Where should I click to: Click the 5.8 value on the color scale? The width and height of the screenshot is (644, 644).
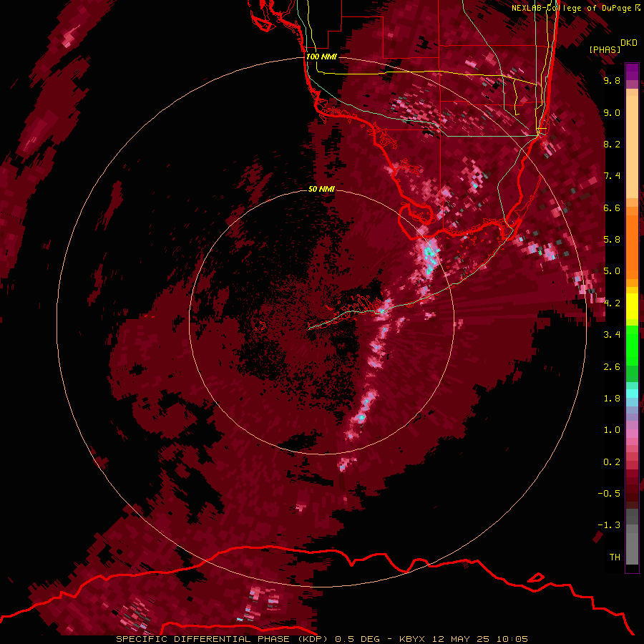(x=612, y=240)
